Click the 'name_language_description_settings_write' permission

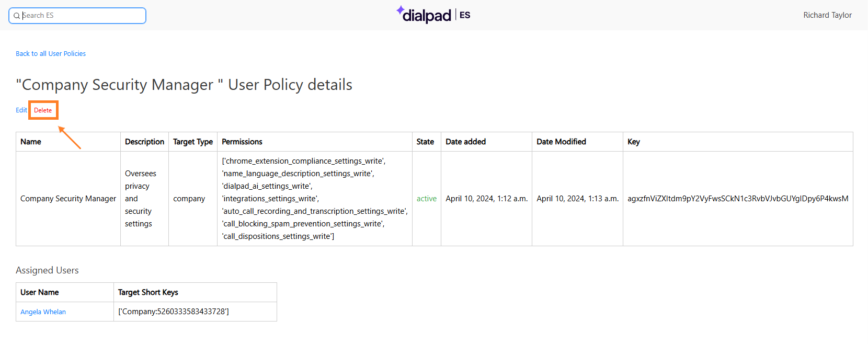click(298, 174)
